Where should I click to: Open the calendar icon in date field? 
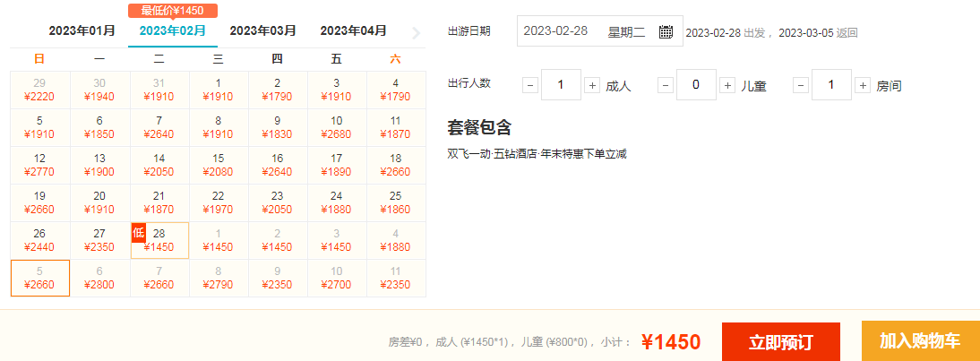(x=666, y=31)
